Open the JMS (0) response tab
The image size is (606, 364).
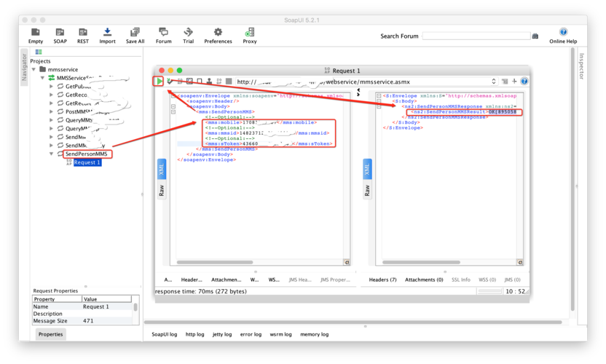(512, 280)
